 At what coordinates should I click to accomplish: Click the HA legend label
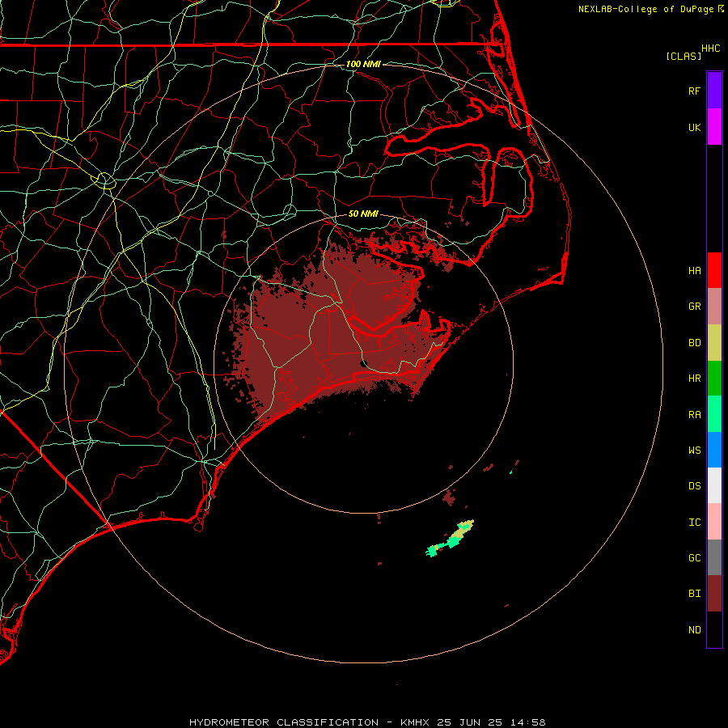click(x=694, y=270)
